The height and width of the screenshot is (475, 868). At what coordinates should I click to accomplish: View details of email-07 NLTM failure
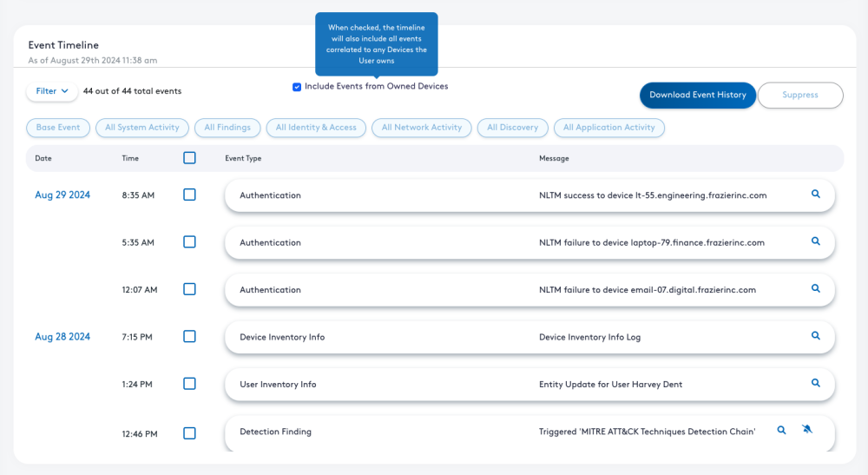[x=815, y=288]
